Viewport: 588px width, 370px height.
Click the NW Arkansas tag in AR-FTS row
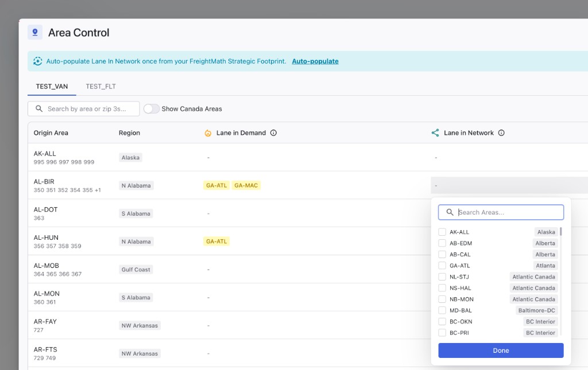(140, 353)
